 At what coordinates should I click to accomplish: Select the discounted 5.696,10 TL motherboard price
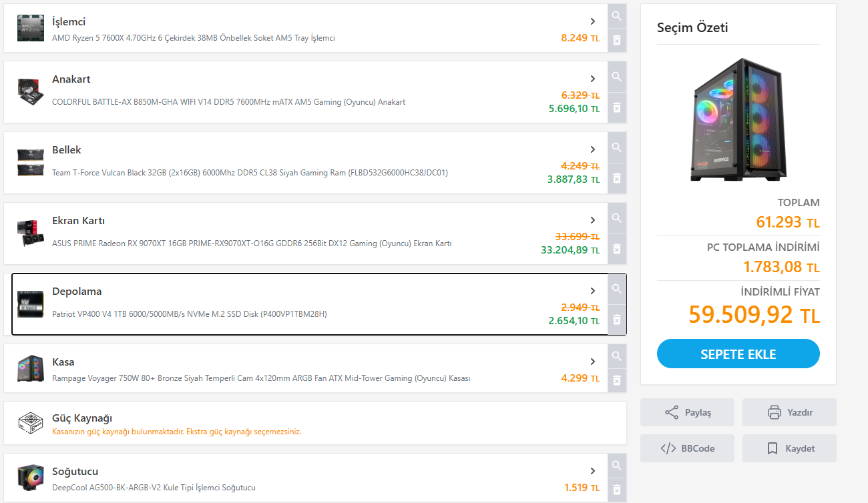[x=574, y=109]
